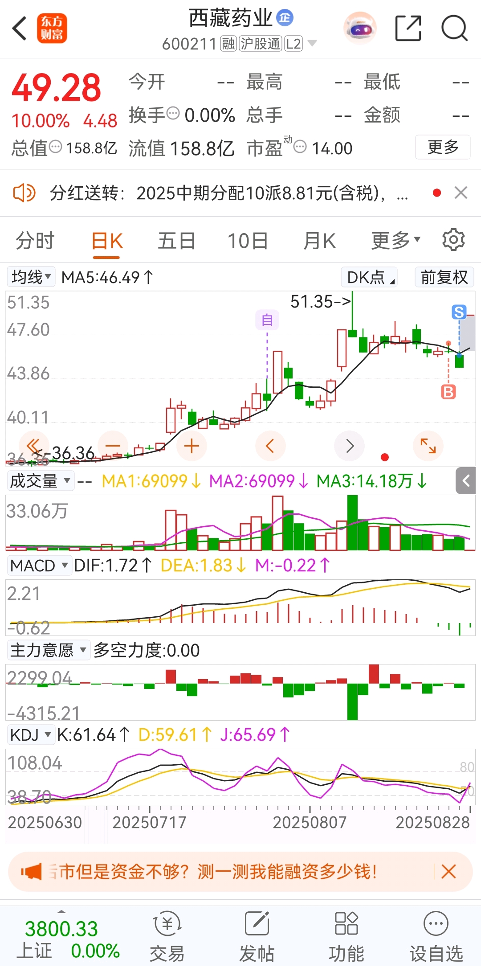Open the MACD indicator dropdown
The width and height of the screenshot is (481, 980).
(39, 566)
